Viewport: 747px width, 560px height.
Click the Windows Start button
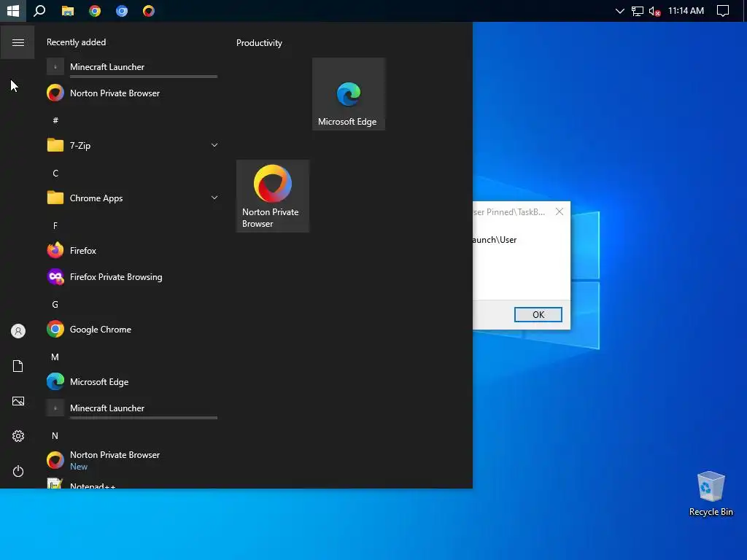[x=13, y=10]
